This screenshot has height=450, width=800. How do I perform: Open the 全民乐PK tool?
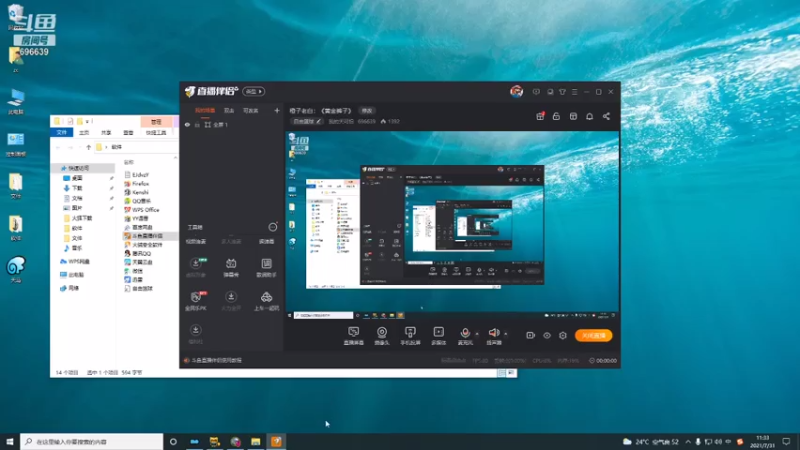click(x=195, y=301)
